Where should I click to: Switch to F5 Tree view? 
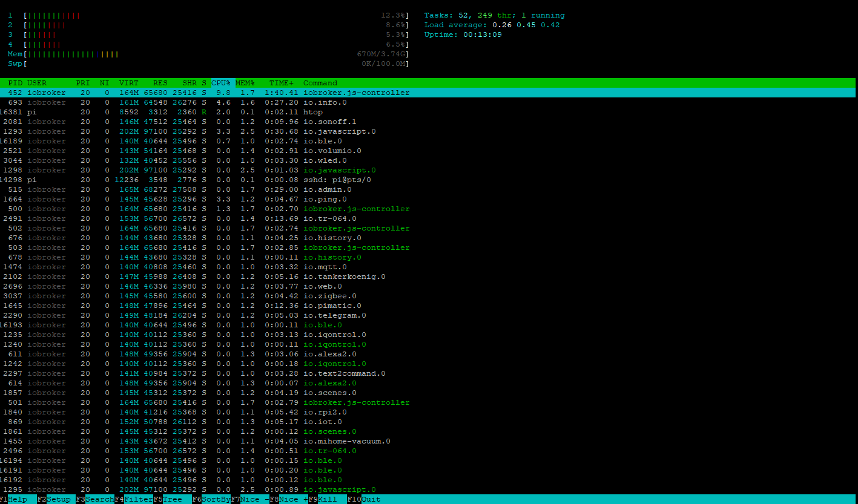(173, 499)
